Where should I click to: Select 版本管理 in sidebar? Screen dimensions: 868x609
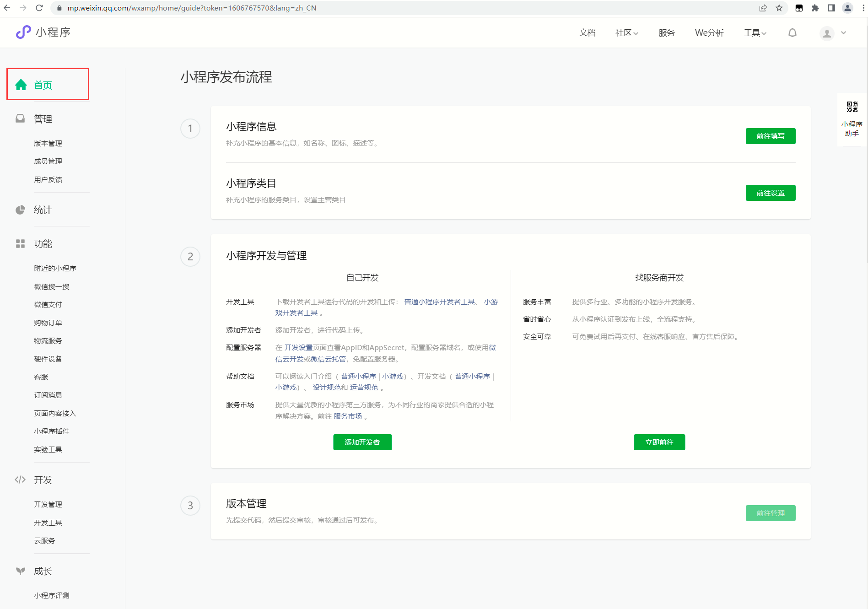[x=48, y=143]
